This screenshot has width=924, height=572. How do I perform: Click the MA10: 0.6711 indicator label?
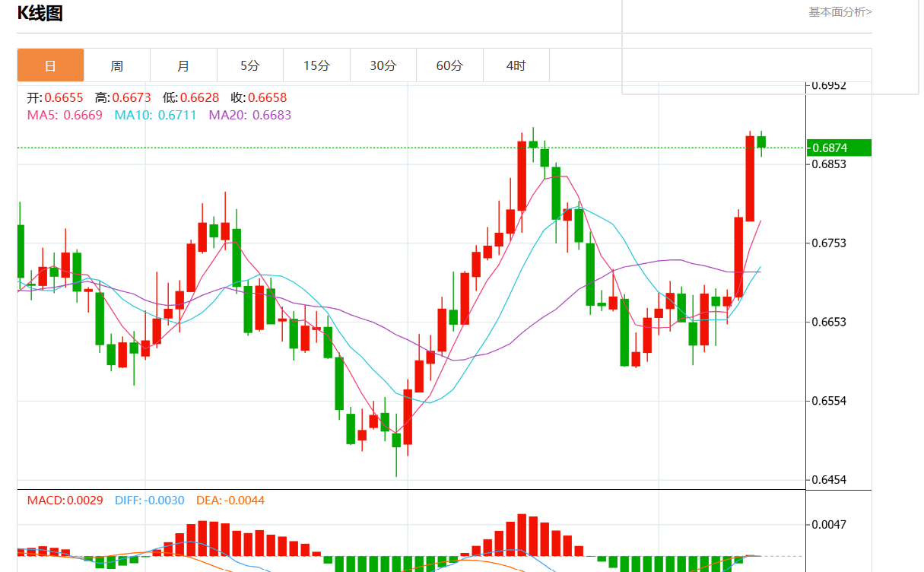pos(155,115)
